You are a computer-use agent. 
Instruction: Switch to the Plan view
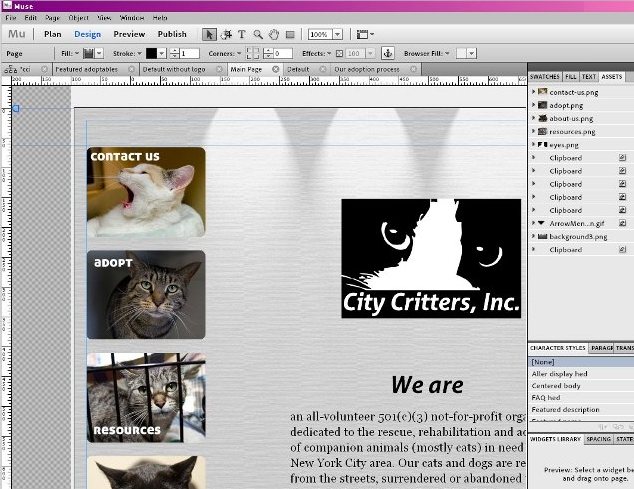pos(52,34)
